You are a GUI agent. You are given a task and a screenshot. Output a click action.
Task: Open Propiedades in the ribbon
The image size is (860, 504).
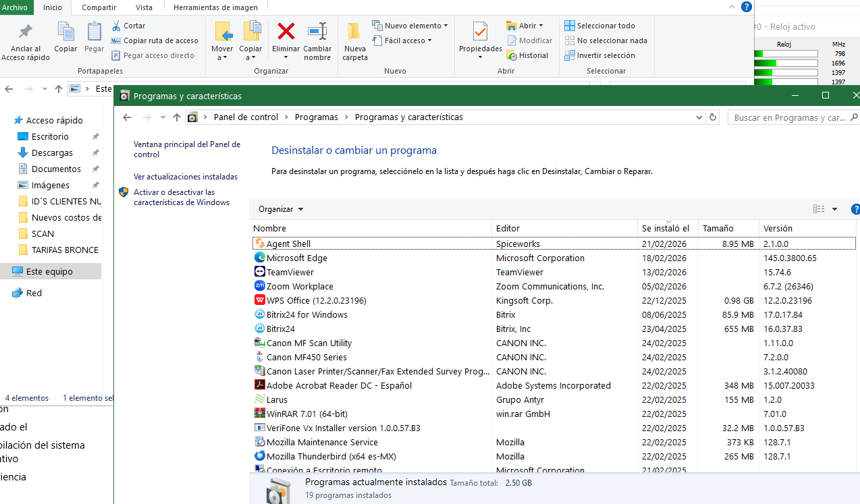pos(480,32)
